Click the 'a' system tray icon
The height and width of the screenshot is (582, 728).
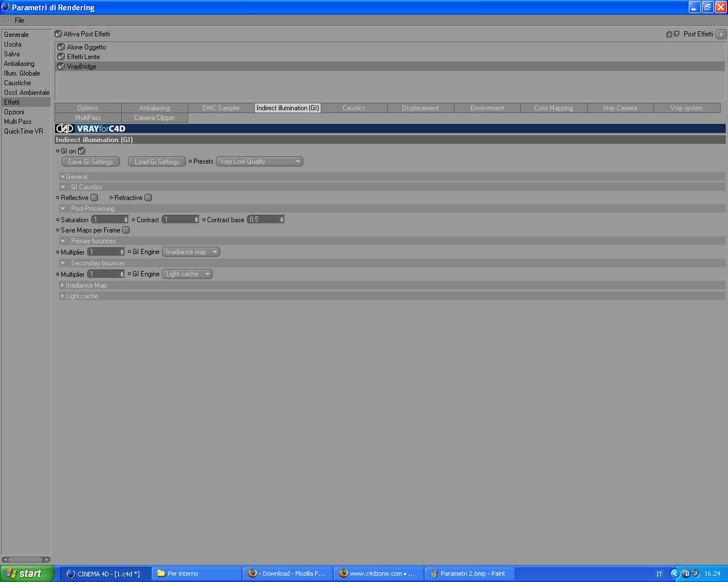pyautogui.click(x=686, y=573)
